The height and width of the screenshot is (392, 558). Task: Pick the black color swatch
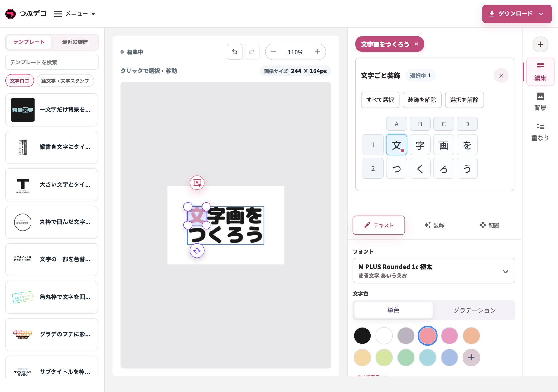[x=362, y=336]
